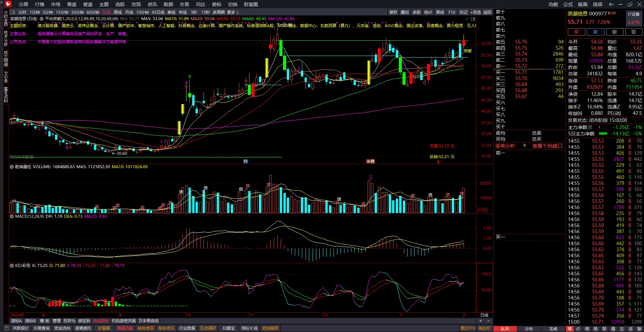Click the lightning icon beside 逐笔分析
Screen dimensions: 644x332
click(525, 146)
